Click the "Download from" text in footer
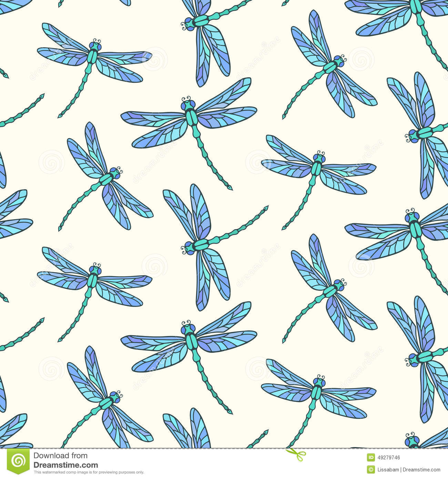This screenshot has height=479, width=448. click(x=60, y=456)
